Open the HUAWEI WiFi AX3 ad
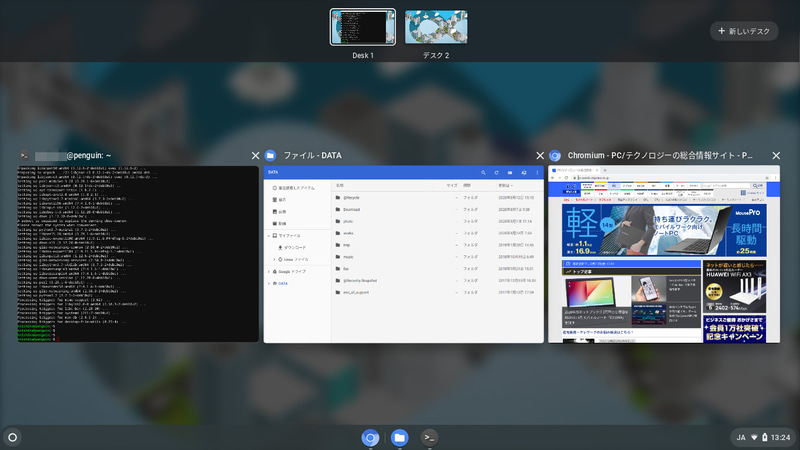800x450 pixels. (734, 286)
